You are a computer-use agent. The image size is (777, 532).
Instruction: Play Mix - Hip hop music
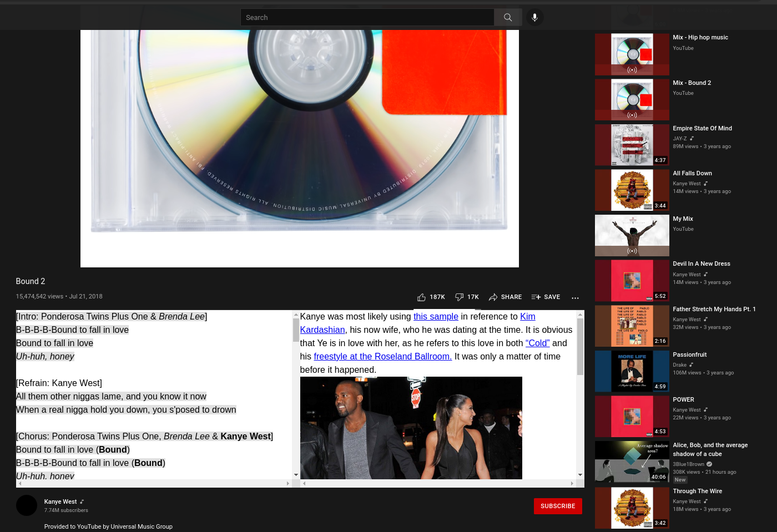(x=632, y=54)
